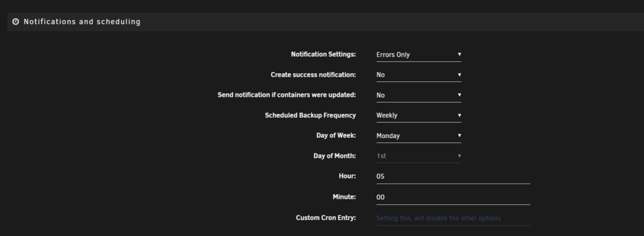
Task: Open the Scheduled Backup Frequency dropdown showing Weekly
Action: [x=419, y=115]
